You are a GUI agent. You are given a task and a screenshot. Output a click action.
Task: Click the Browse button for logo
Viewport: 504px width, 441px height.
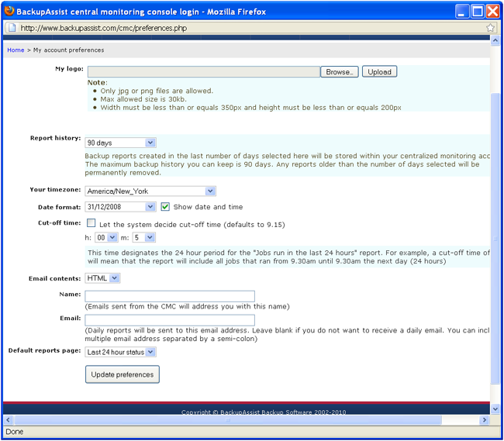point(340,71)
